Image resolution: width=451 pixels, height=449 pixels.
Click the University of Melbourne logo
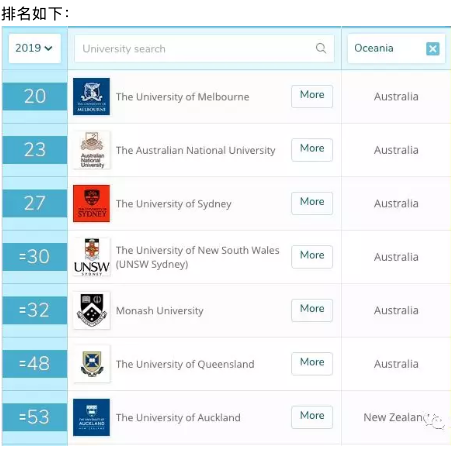91,97
